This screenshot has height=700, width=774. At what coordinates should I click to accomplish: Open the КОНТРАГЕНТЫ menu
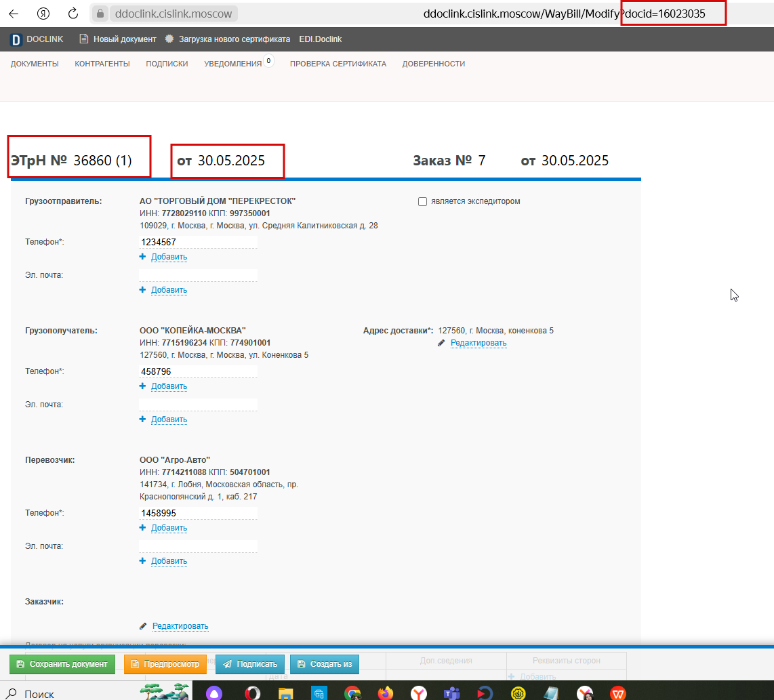[102, 64]
